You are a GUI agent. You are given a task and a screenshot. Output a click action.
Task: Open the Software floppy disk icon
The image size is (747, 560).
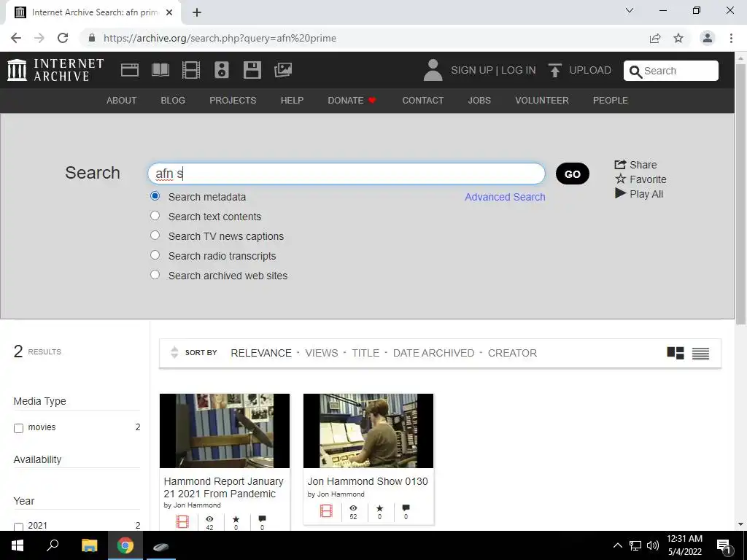tap(252, 70)
